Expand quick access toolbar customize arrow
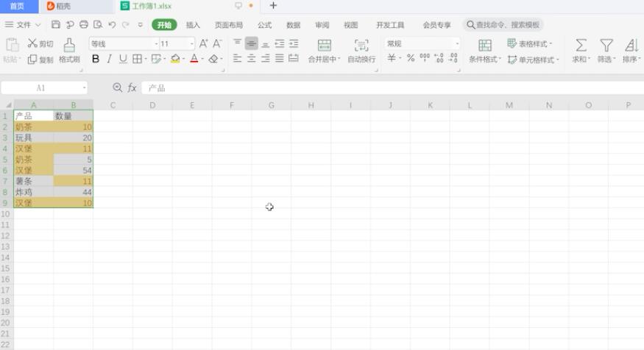This screenshot has height=350, width=644. coord(140,24)
